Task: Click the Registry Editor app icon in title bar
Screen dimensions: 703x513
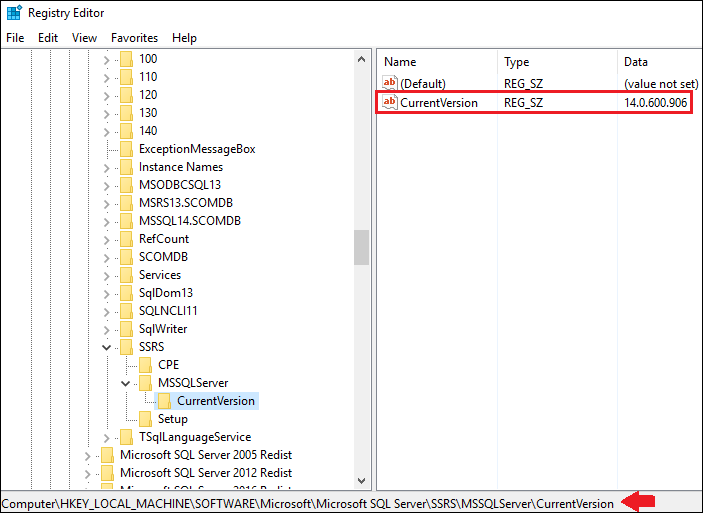Action: [14, 13]
